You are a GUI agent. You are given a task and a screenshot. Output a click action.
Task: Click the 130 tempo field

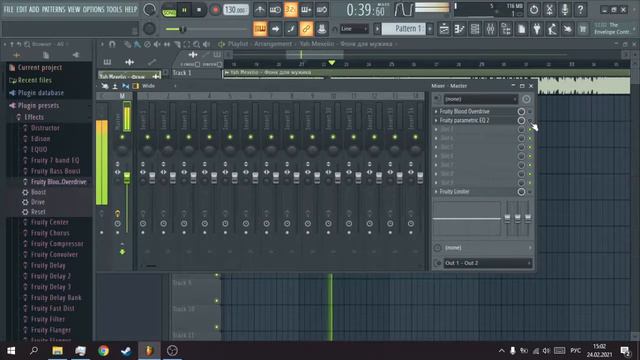(x=236, y=9)
